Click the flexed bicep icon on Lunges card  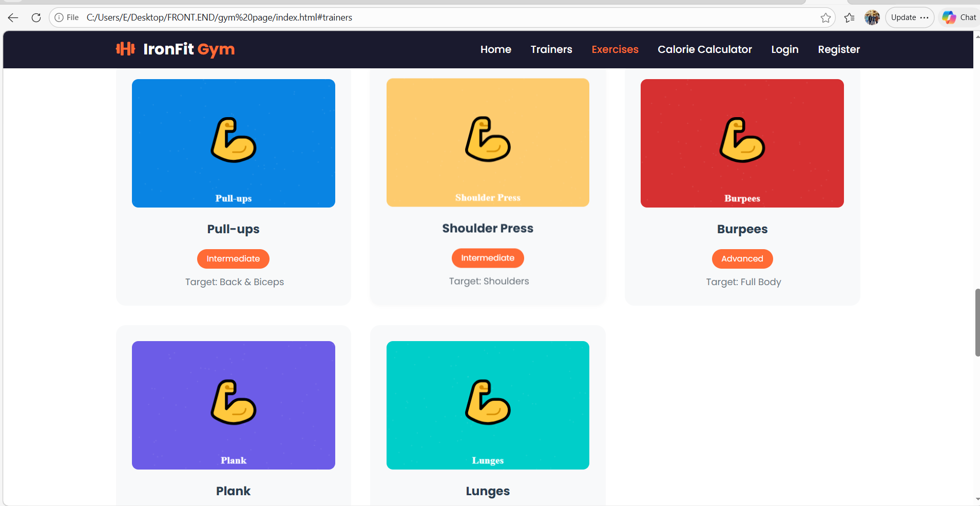[488, 402]
